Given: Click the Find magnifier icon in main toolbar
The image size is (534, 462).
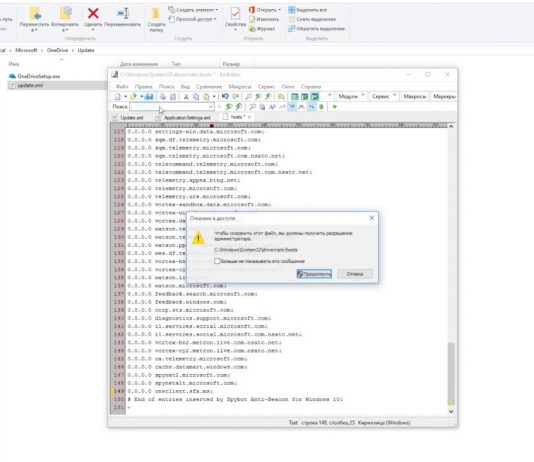Looking at the screenshot, I should click(x=249, y=97).
